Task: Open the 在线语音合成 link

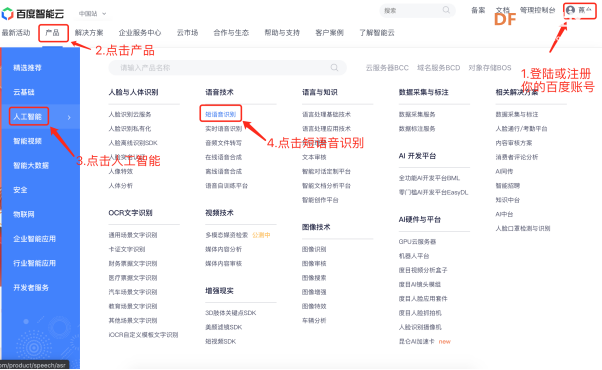Action: point(224,157)
